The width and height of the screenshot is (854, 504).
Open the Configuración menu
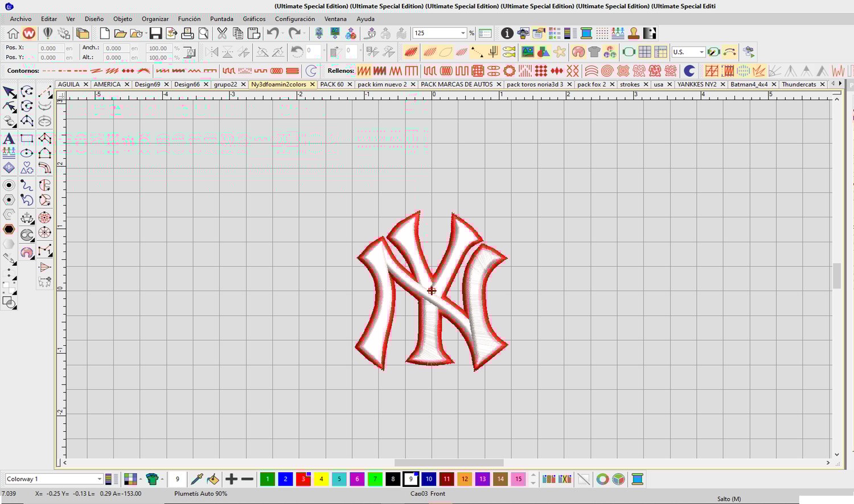295,19
